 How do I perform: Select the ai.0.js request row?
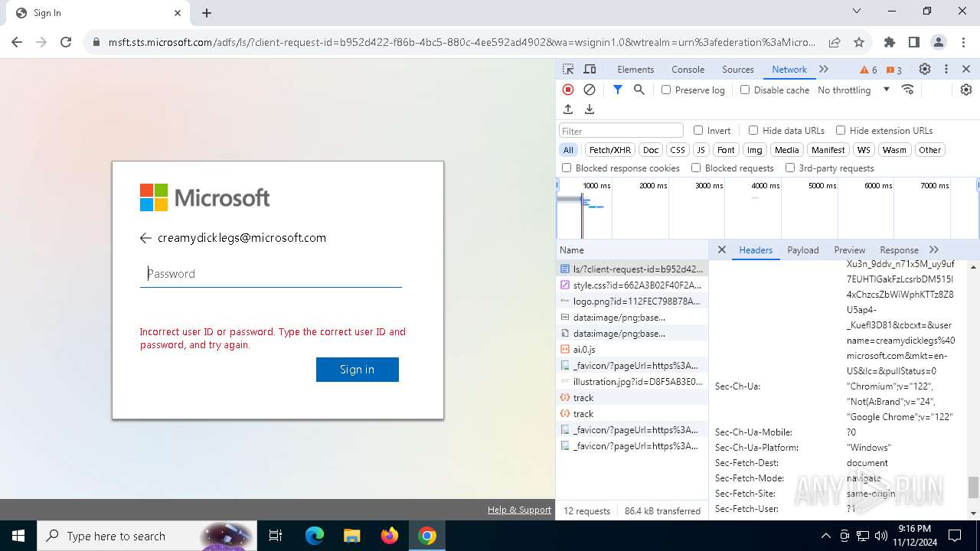point(632,349)
